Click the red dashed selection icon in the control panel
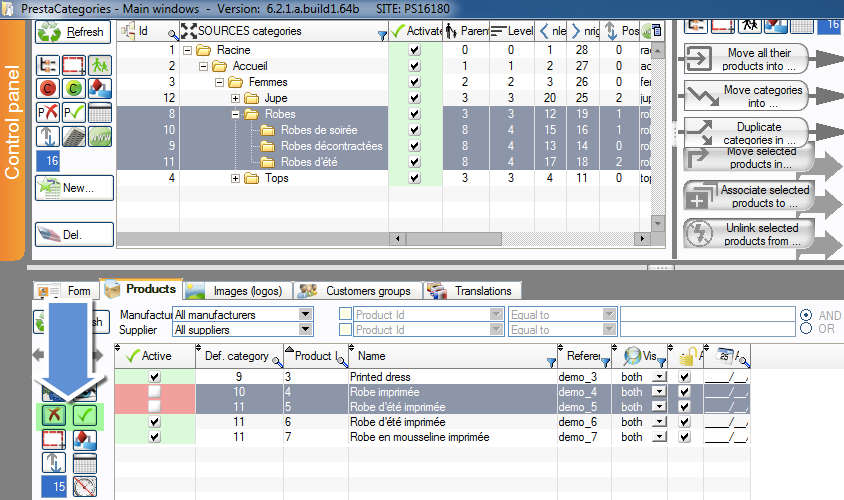The height and width of the screenshot is (500, 844). click(73, 65)
